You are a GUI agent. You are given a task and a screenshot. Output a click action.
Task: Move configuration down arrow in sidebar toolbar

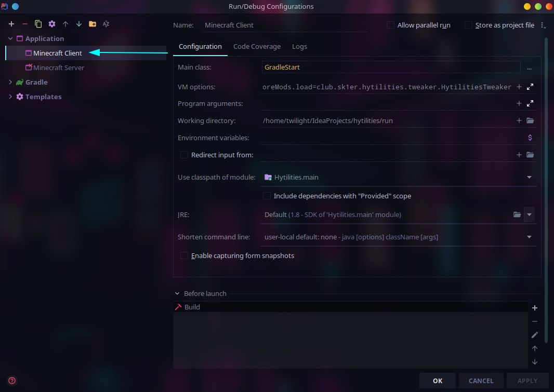[x=79, y=24]
